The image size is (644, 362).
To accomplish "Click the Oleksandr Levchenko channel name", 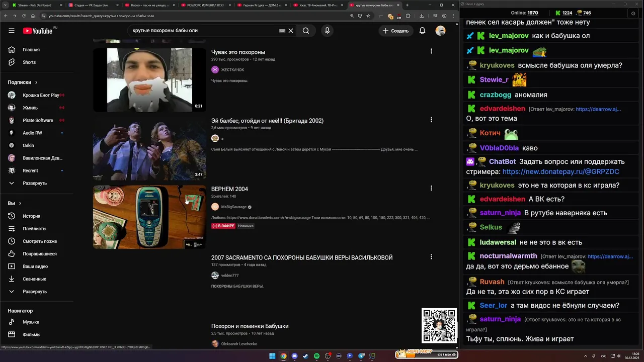I will click(239, 344).
